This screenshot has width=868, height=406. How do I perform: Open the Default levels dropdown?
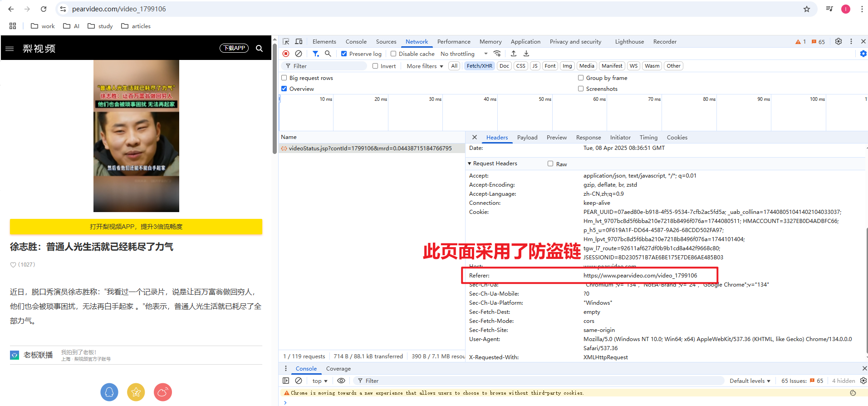pyautogui.click(x=750, y=381)
